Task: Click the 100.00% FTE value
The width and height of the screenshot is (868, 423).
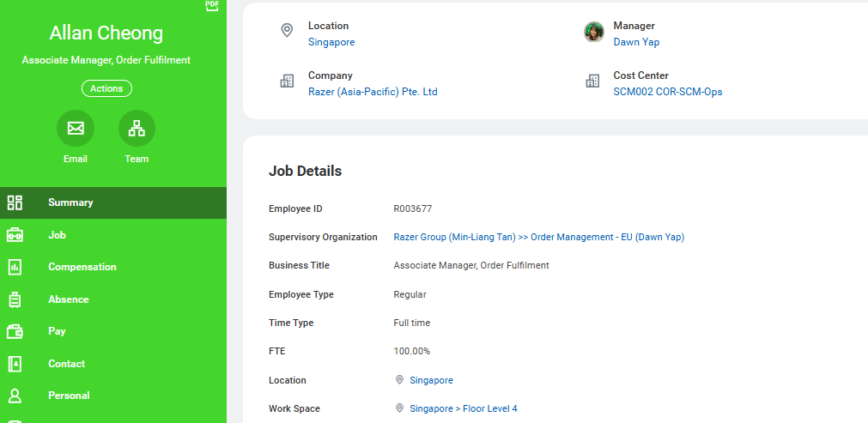Action: [x=412, y=351]
